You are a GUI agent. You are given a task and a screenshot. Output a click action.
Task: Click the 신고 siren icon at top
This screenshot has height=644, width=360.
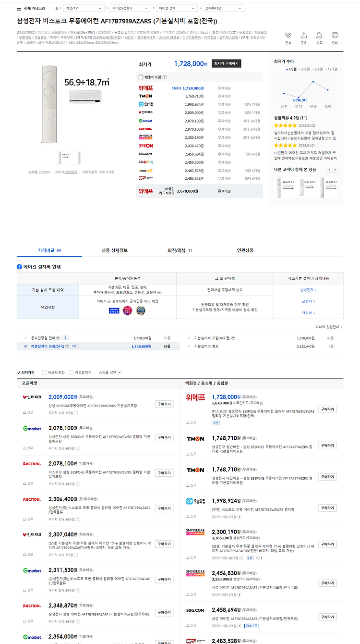(319, 35)
